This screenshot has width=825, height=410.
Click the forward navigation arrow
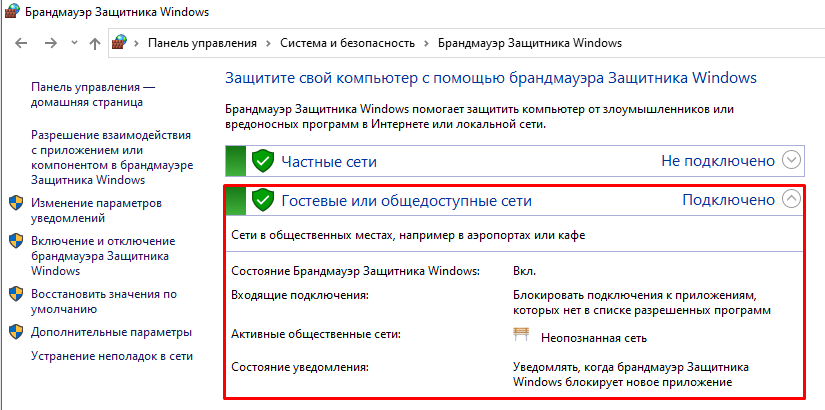point(50,43)
